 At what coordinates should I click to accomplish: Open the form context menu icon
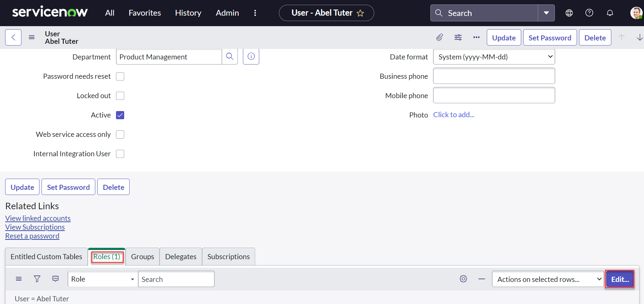click(x=32, y=37)
